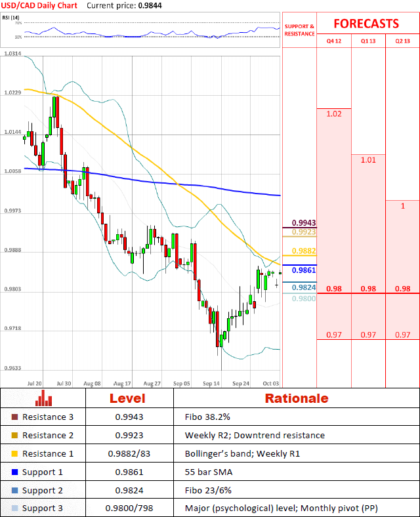The height and width of the screenshot is (517, 420).
Task: Click the Rationale column header
Action: (x=296, y=398)
